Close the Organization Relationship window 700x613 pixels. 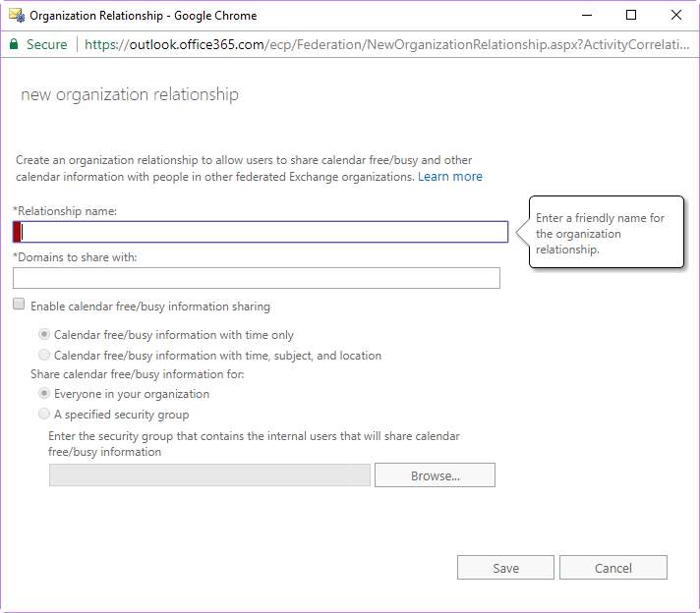675,15
